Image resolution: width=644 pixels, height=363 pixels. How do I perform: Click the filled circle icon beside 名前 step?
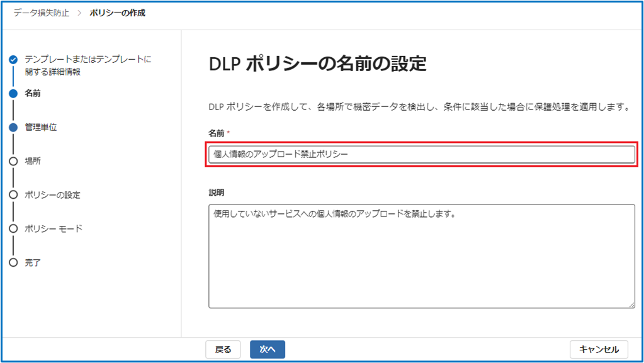(13, 93)
